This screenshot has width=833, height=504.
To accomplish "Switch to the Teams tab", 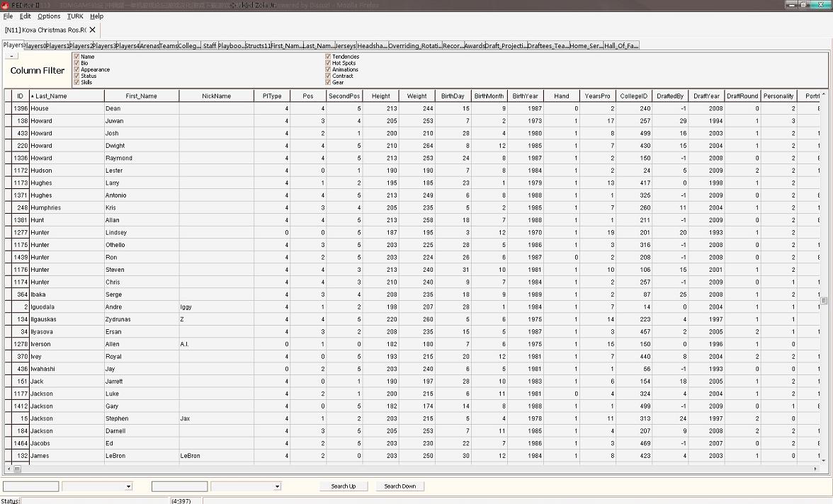I will pos(169,46).
